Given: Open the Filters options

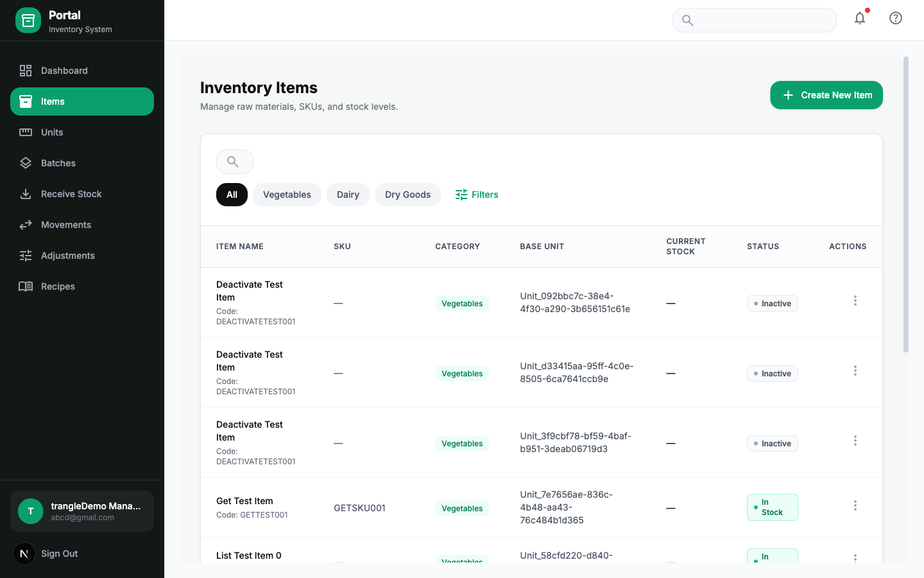Looking at the screenshot, I should [477, 195].
